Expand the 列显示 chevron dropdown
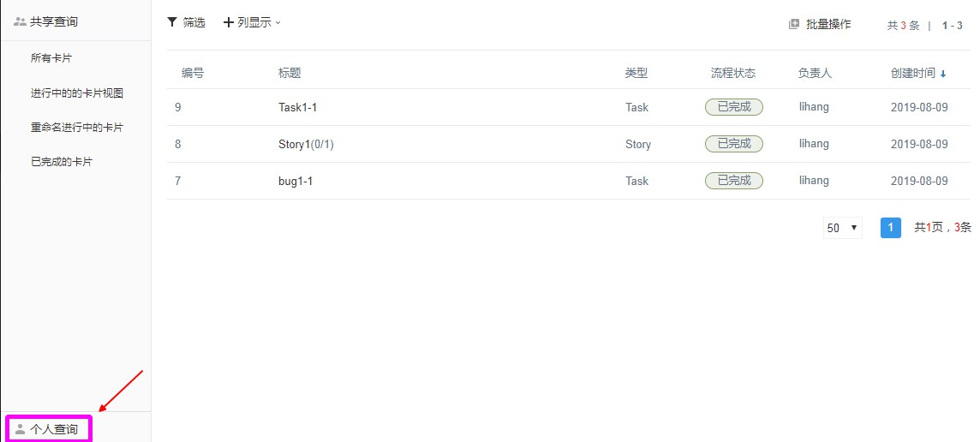This screenshot has height=442, width=980. [x=278, y=22]
